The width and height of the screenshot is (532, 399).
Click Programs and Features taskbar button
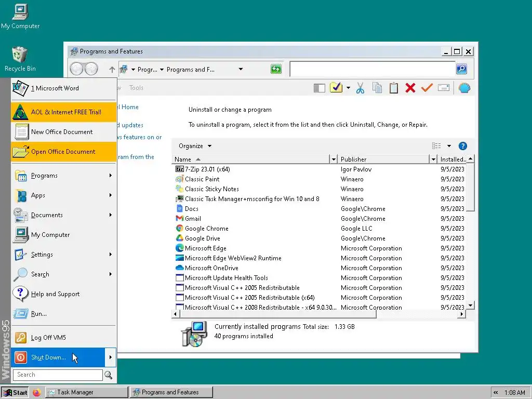click(x=171, y=392)
